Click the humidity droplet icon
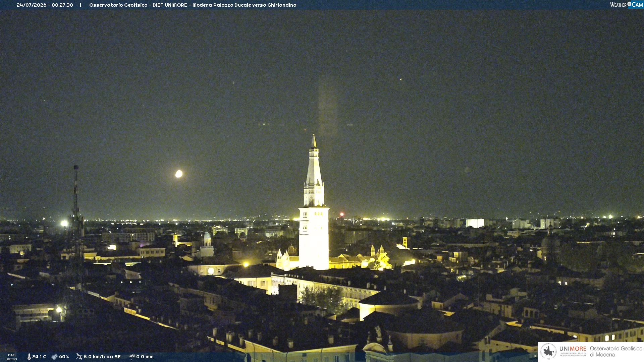Screen dimensions: 644x362 (54, 357)
